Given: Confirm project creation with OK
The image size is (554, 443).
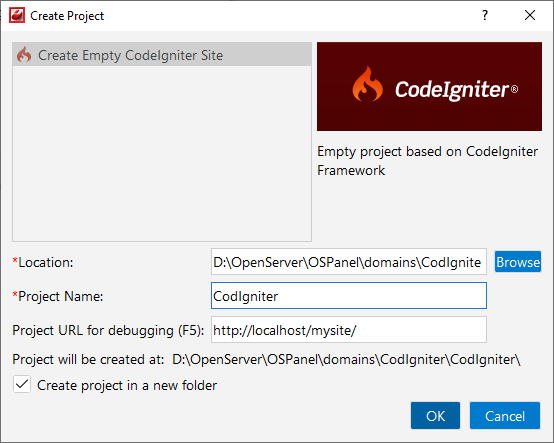Looking at the screenshot, I should point(435,416).
